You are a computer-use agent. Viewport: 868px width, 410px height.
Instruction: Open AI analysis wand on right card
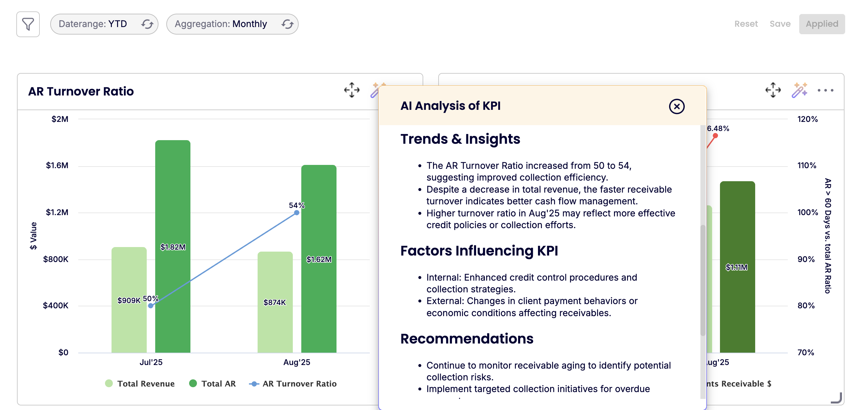(x=799, y=90)
